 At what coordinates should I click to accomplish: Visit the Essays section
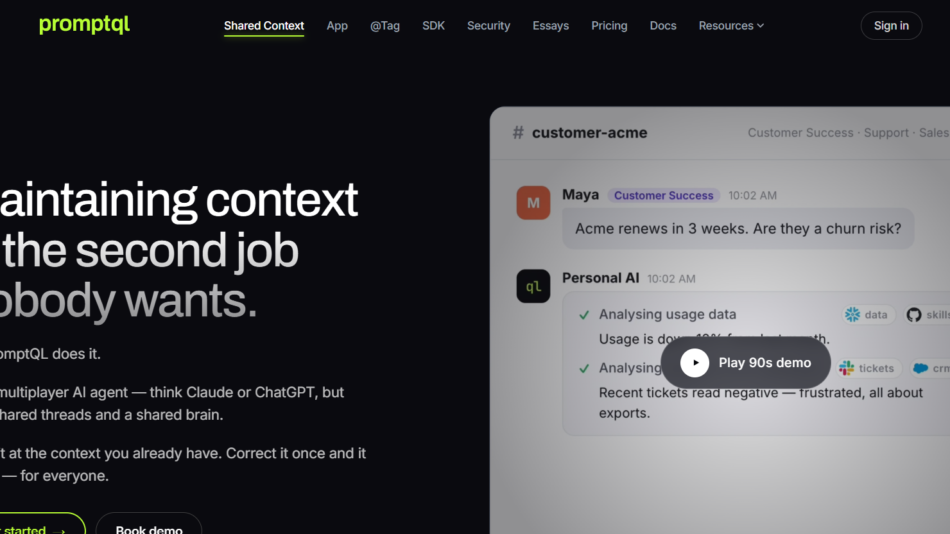550,25
